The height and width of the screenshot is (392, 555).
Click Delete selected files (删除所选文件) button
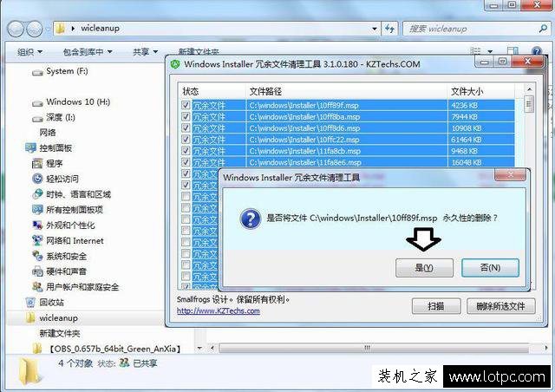tap(501, 306)
